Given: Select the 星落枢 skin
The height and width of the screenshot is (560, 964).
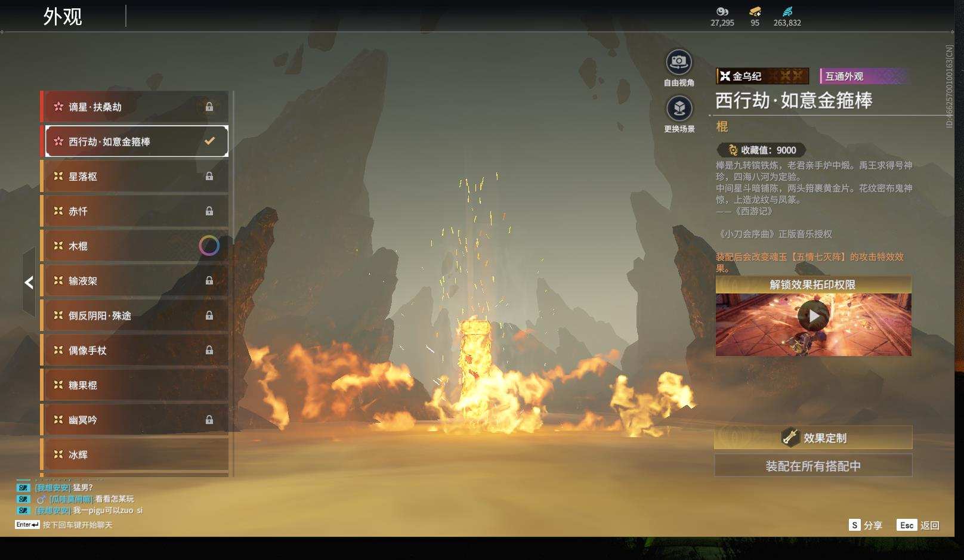Looking at the screenshot, I should [134, 177].
